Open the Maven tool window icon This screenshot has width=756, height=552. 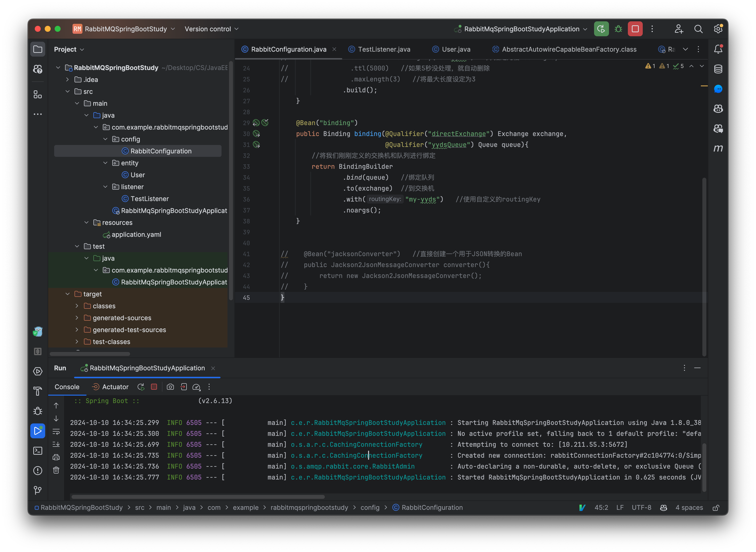pyautogui.click(x=718, y=148)
